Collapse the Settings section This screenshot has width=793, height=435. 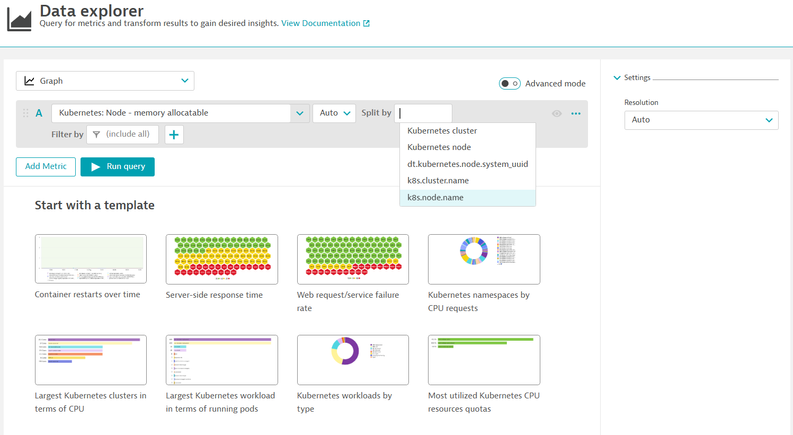coord(617,78)
